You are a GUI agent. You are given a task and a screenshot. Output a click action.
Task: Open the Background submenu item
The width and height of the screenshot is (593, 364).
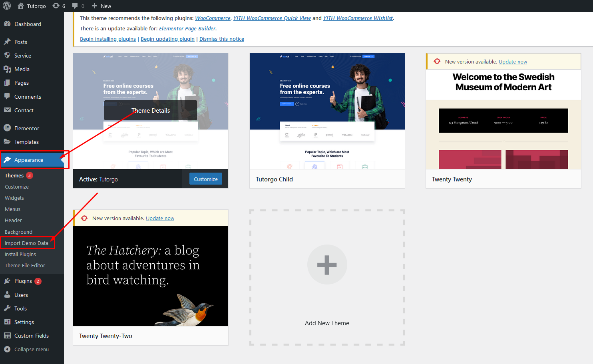18,232
